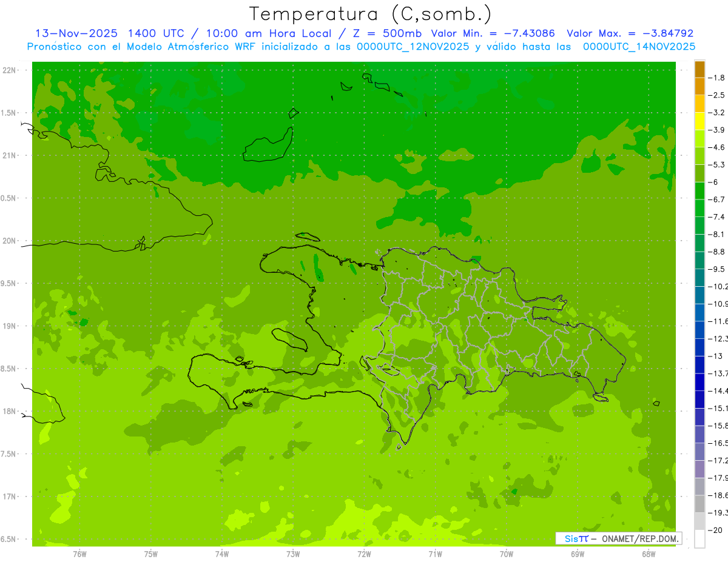Click the '-20' colorbar value

tap(715, 530)
